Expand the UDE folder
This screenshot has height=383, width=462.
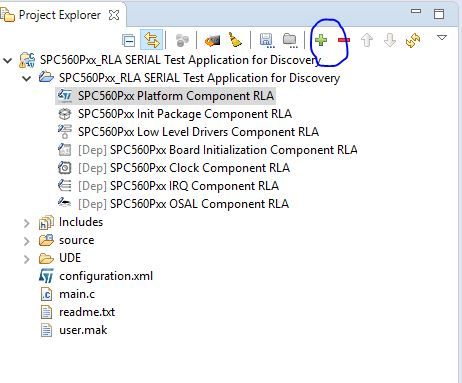27,259
